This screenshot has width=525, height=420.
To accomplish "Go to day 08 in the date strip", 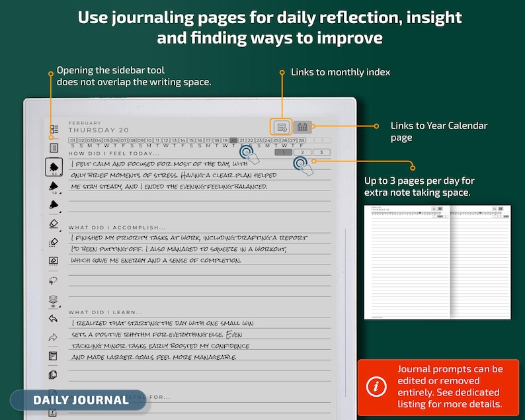I will 132,140.
